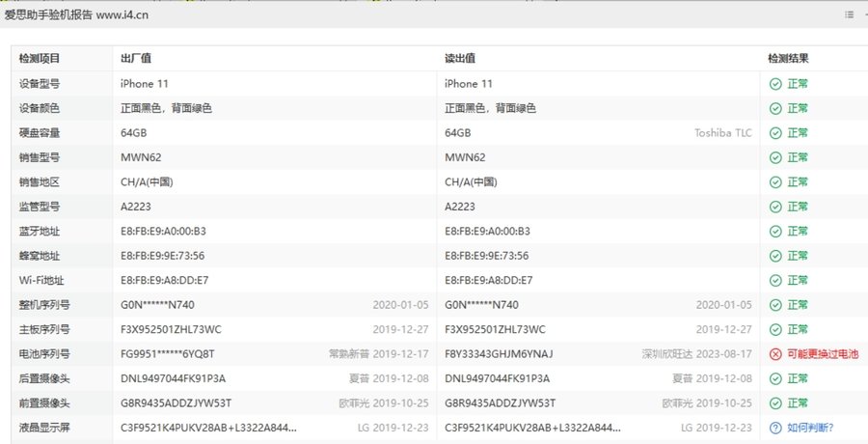Click the green check icon in 后置摄像头 row
This screenshot has height=444, width=868.
click(775, 378)
